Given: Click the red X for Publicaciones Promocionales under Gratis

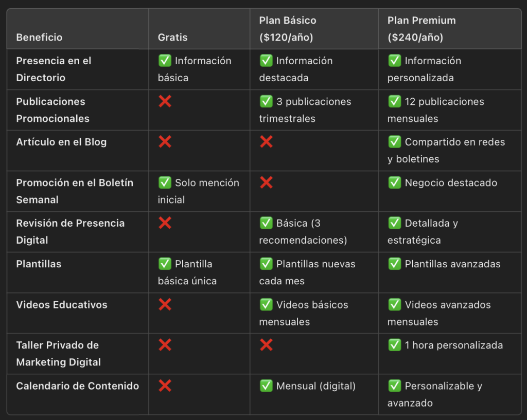Looking at the screenshot, I should pyautogui.click(x=165, y=101).
